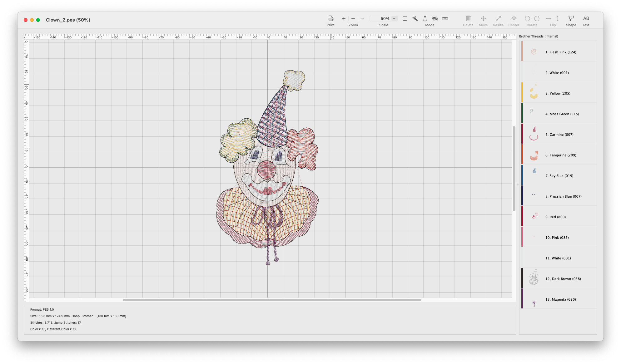621x364 pixels.
Task: Open the Shape tool
Action: point(571,19)
